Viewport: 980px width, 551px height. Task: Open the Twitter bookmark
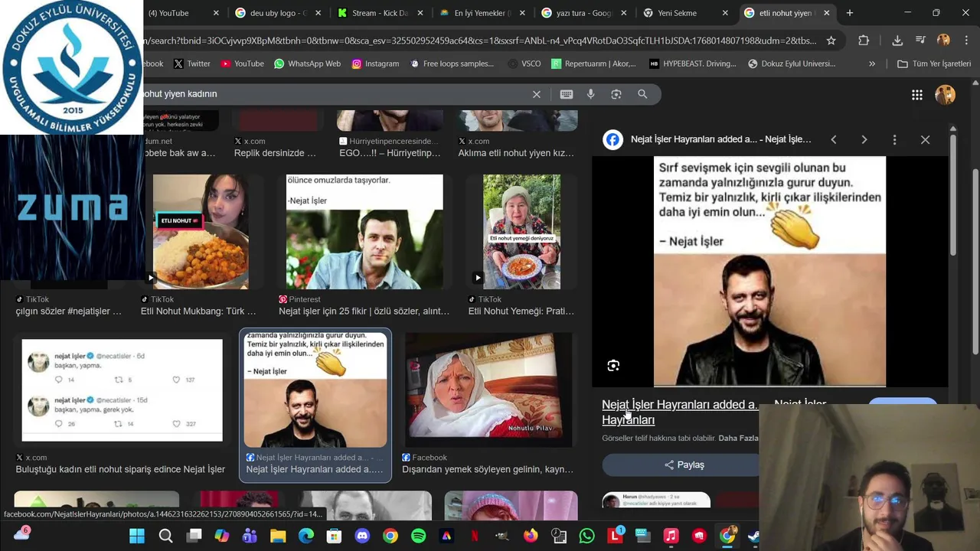[x=191, y=64]
